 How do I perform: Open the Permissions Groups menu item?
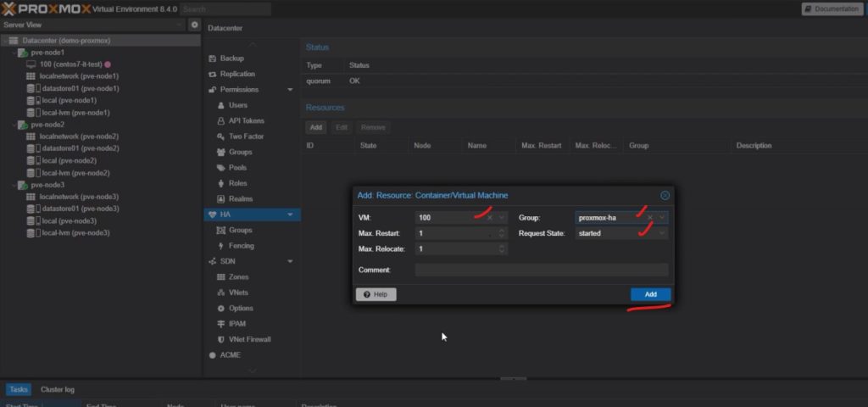240,152
